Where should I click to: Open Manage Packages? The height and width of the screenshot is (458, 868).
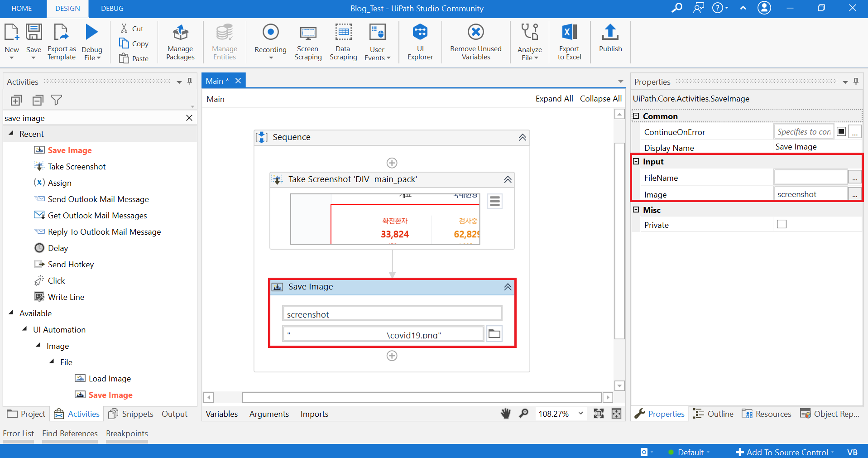tap(180, 42)
